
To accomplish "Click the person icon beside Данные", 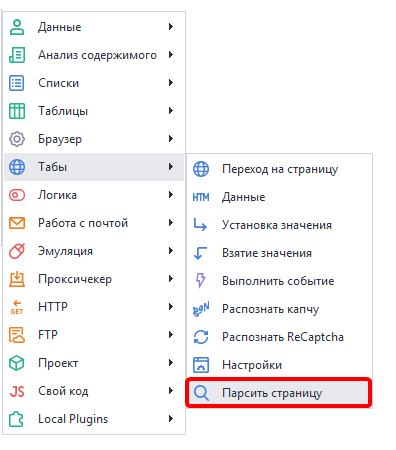I will (x=17, y=27).
